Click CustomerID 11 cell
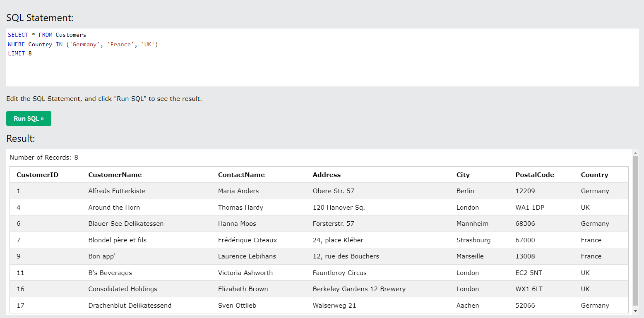This screenshot has width=644, height=318. (20, 273)
